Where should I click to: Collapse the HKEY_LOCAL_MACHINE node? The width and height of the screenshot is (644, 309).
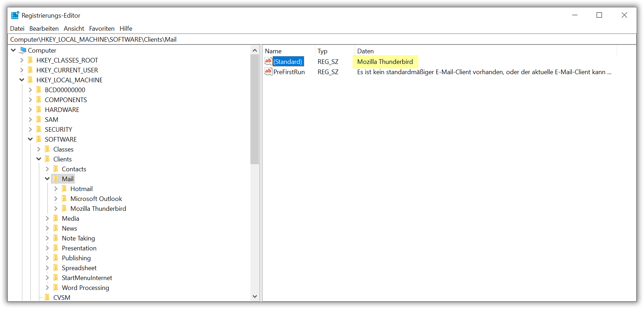click(22, 80)
